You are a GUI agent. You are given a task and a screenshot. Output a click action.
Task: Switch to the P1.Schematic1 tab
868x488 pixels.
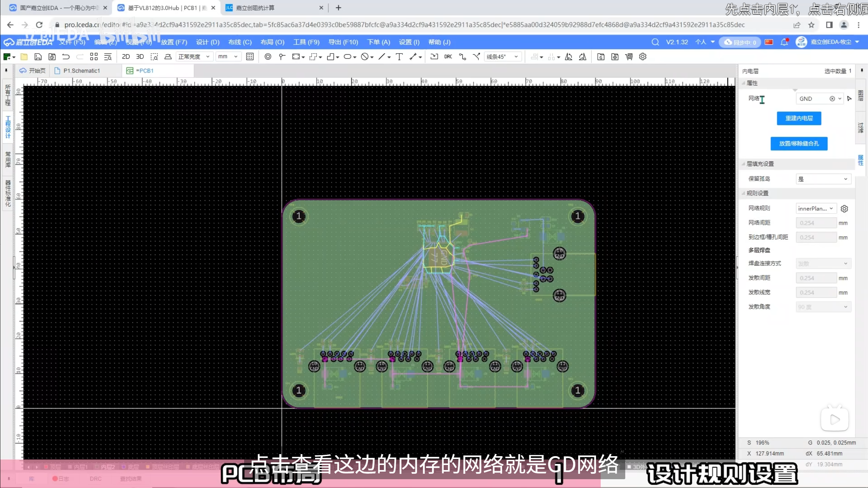click(81, 70)
